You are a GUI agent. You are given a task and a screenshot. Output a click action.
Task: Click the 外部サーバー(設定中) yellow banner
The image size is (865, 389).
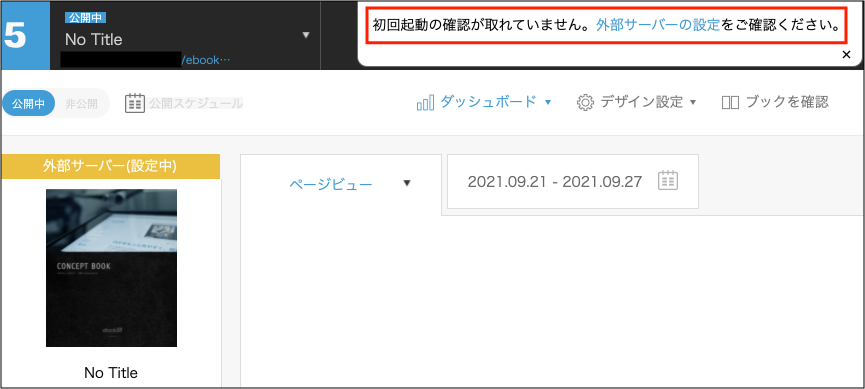[x=110, y=167]
